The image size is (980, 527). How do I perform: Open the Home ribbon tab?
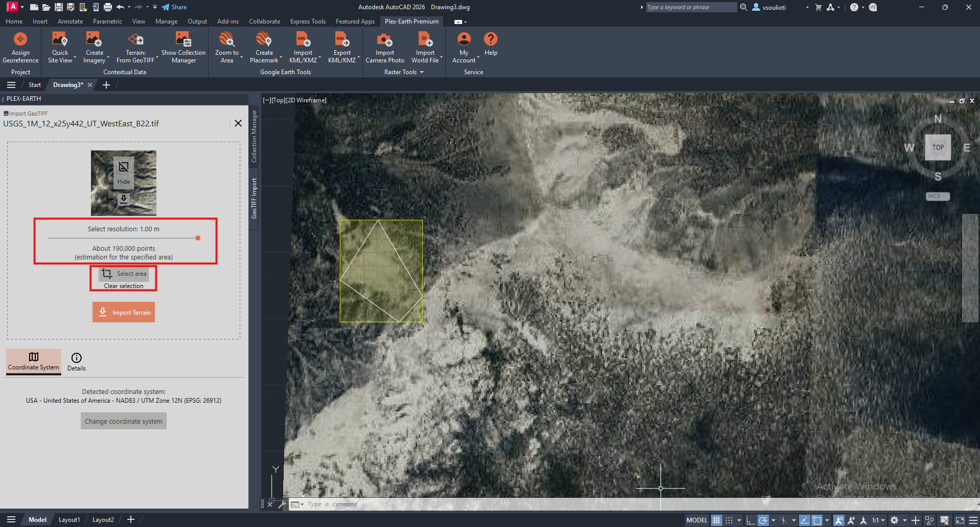click(14, 21)
